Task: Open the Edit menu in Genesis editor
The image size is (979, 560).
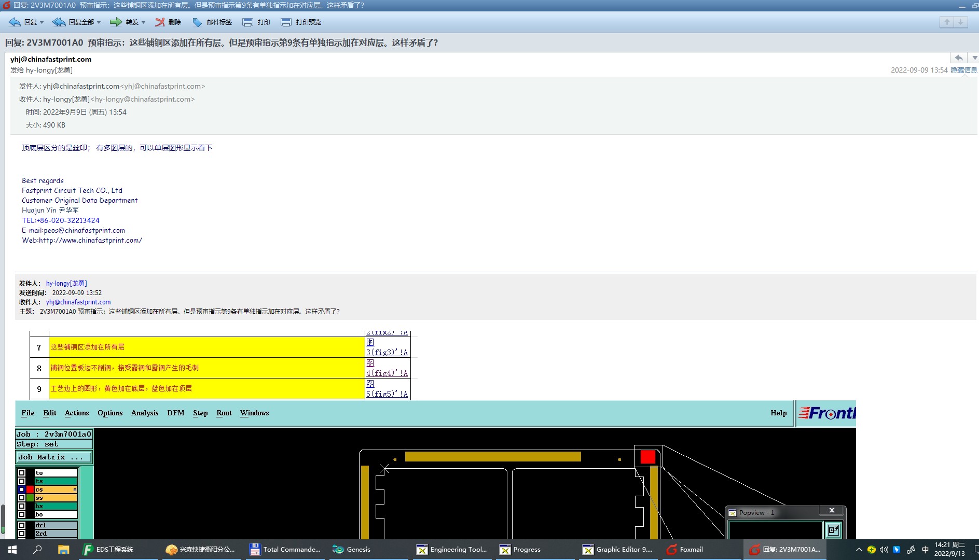Action: coord(50,413)
